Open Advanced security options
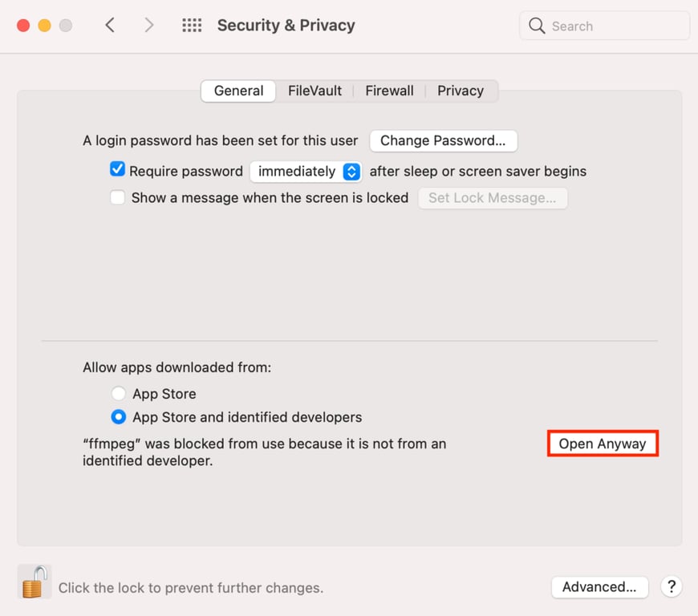The image size is (698, 616). tap(599, 586)
